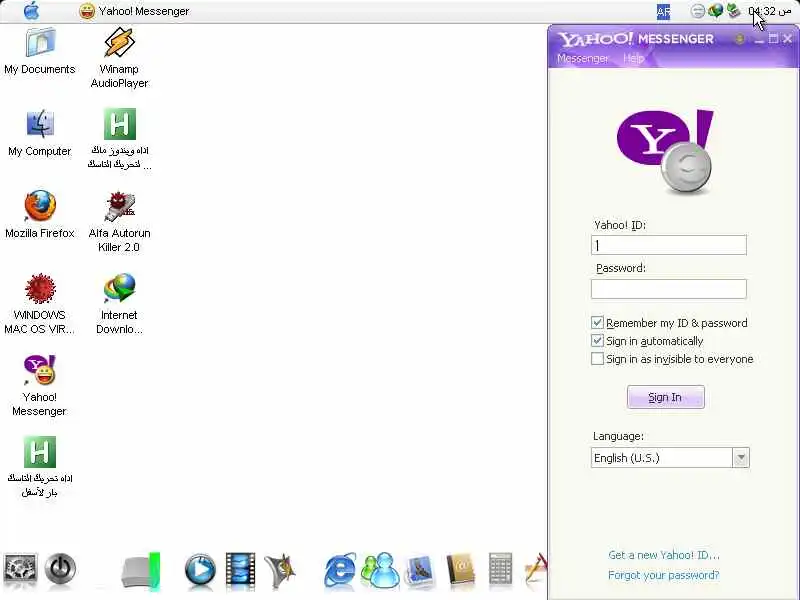800x600 pixels.
Task: Click the network computers tray icon
Action: [734, 11]
